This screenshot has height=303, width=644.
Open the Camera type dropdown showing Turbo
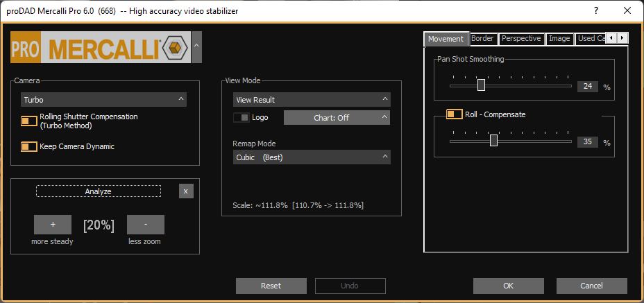(103, 100)
